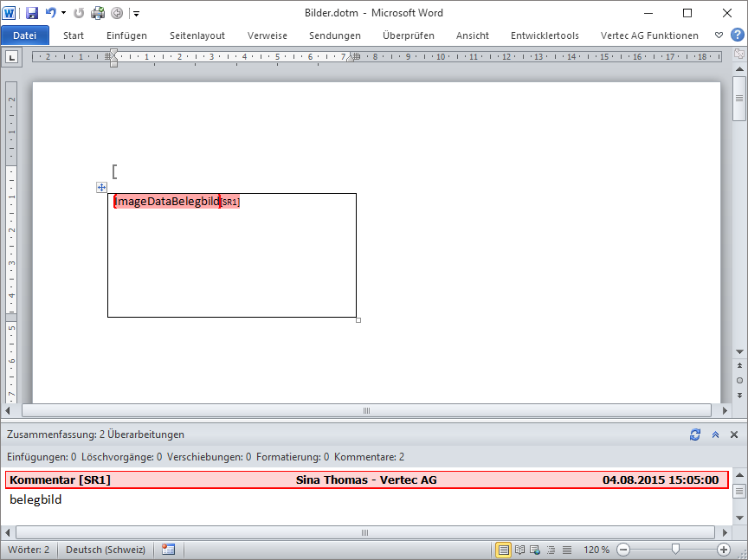Toggle the Outline view button
The width and height of the screenshot is (748, 560).
tap(551, 550)
